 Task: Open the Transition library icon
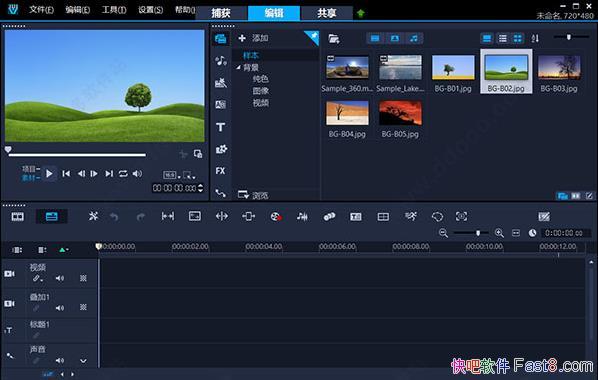[220, 104]
